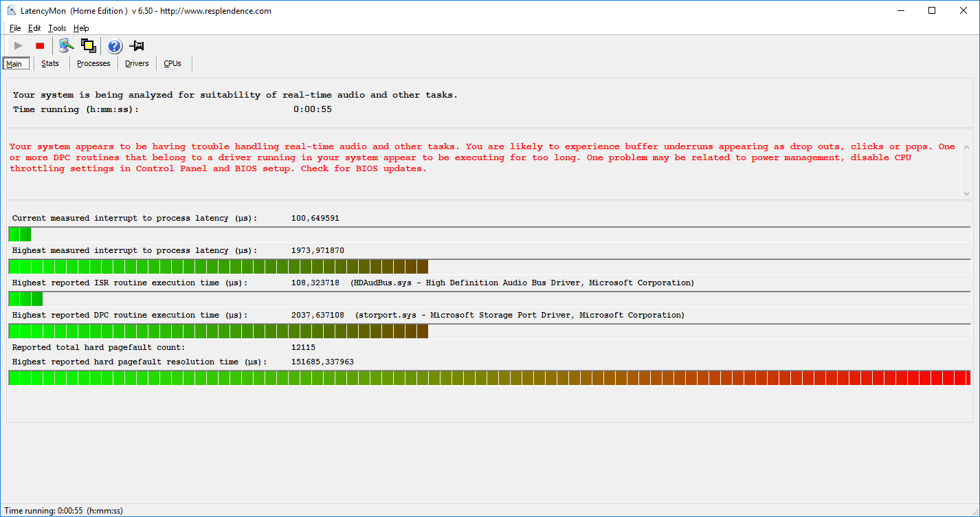The height and width of the screenshot is (517, 980).
Task: Switch to the Stats tab
Action: click(50, 63)
